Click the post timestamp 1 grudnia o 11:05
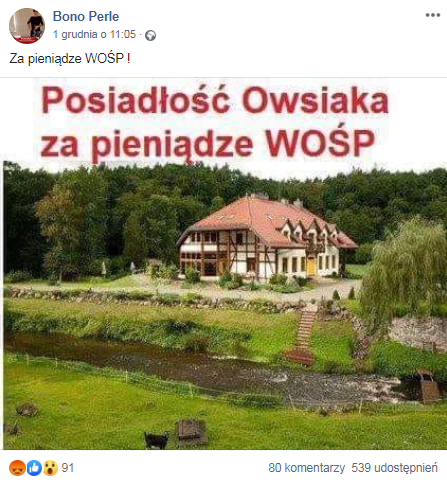Viewport: 447px width, 483px height. [x=95, y=34]
